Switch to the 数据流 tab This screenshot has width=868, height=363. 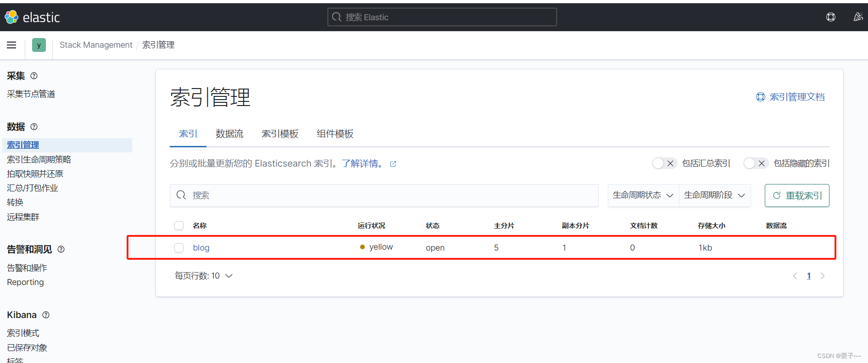[229, 134]
